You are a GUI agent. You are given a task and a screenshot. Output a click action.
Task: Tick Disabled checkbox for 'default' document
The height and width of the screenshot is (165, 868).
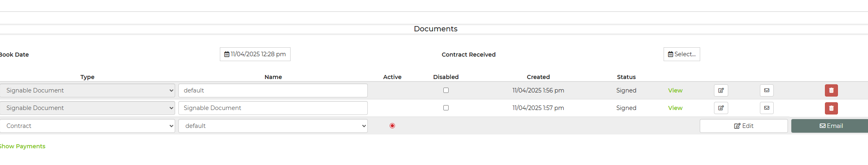pyautogui.click(x=446, y=90)
